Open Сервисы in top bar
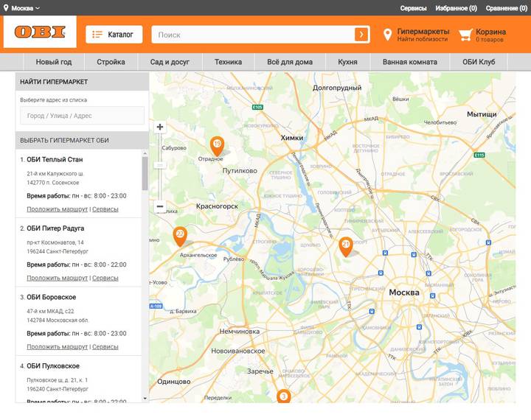Viewport: 531px width, 420px height. click(413, 8)
